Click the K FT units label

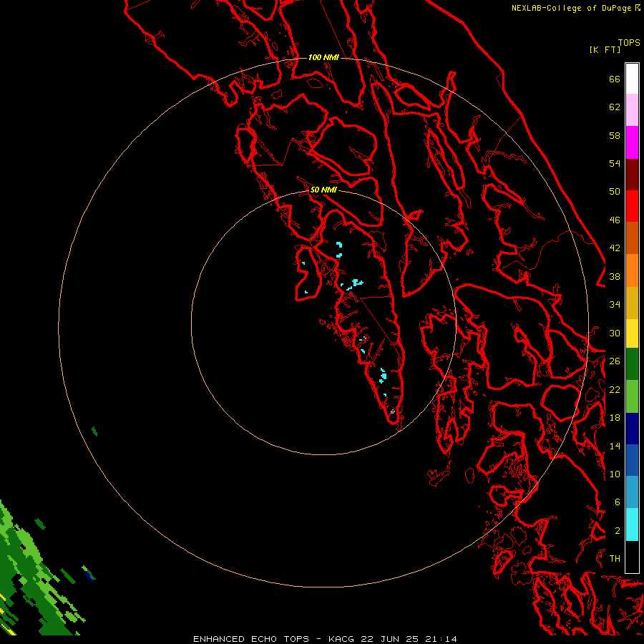pyautogui.click(x=605, y=50)
